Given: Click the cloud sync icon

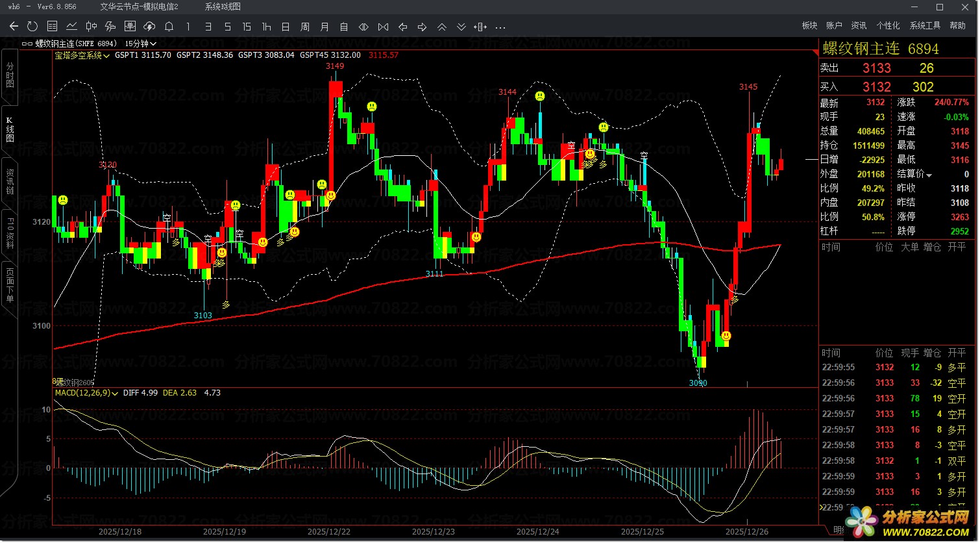Looking at the screenshot, I should coord(149,27).
